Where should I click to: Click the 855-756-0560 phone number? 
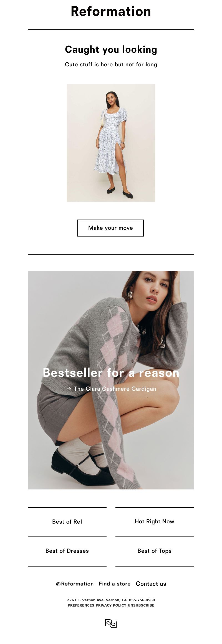pyautogui.click(x=142, y=600)
